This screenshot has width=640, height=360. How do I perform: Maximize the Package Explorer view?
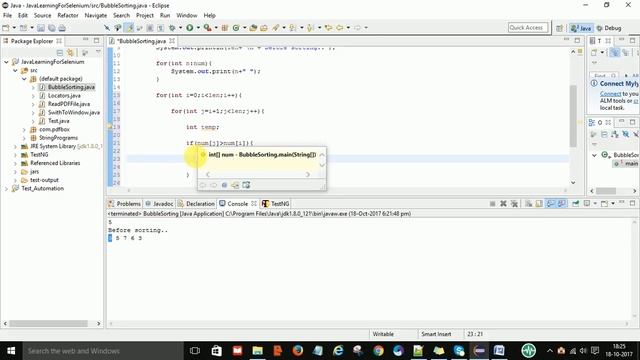pyautogui.click(x=96, y=40)
